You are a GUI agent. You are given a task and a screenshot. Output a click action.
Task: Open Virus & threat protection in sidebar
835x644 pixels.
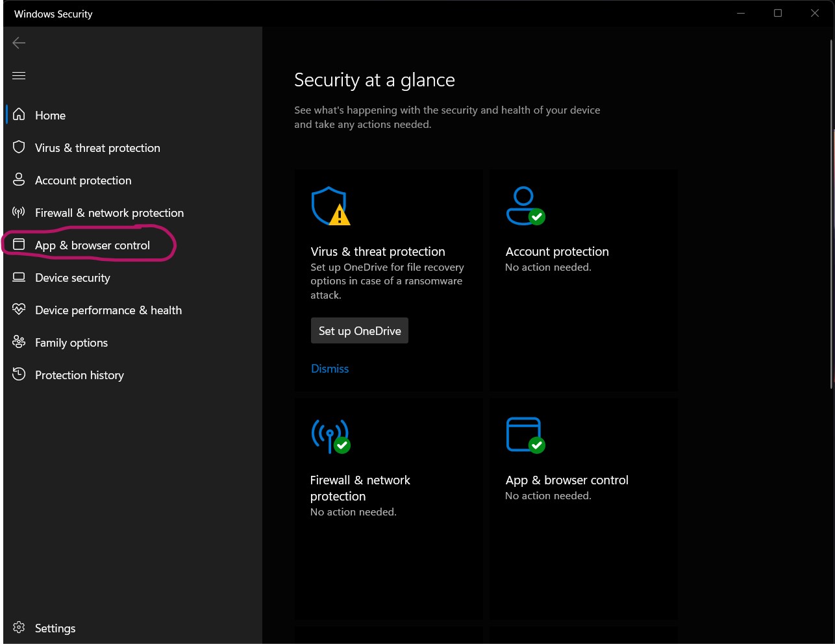click(x=97, y=148)
